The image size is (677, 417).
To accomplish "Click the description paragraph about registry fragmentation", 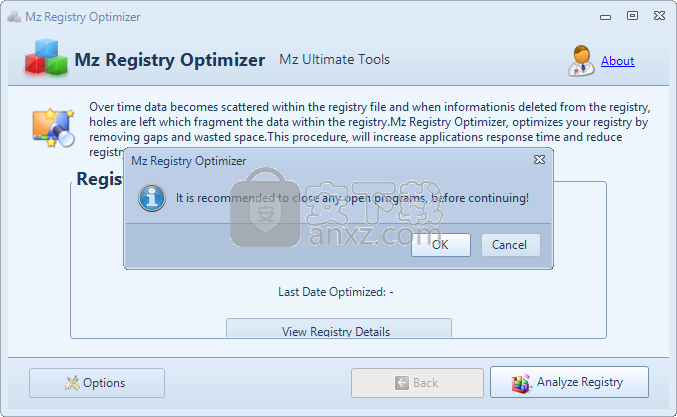I will (x=370, y=129).
